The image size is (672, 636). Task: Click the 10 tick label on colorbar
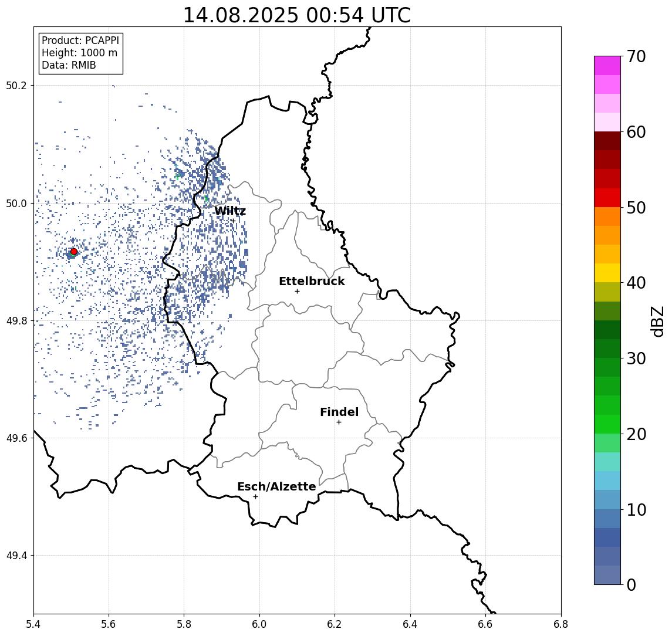click(x=636, y=509)
